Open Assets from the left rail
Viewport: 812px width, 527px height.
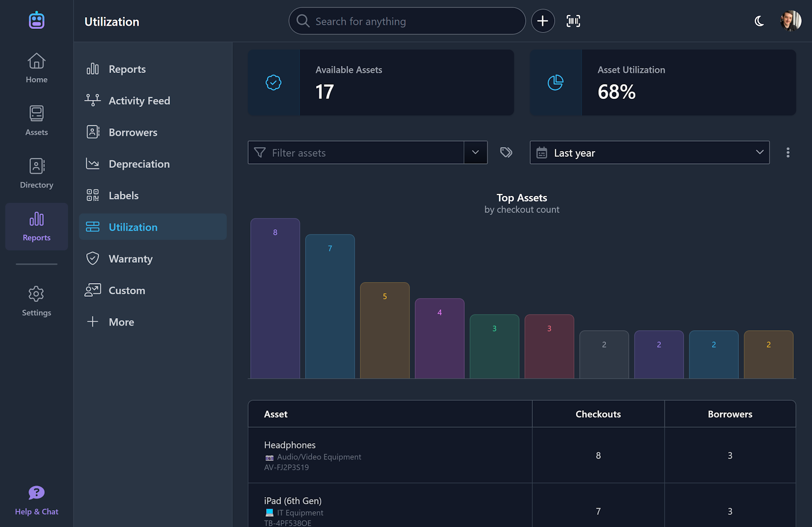point(37,121)
